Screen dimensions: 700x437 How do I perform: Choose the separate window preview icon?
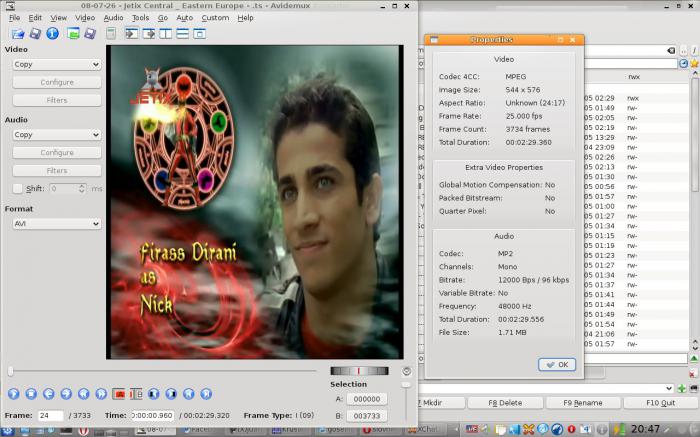point(200,33)
